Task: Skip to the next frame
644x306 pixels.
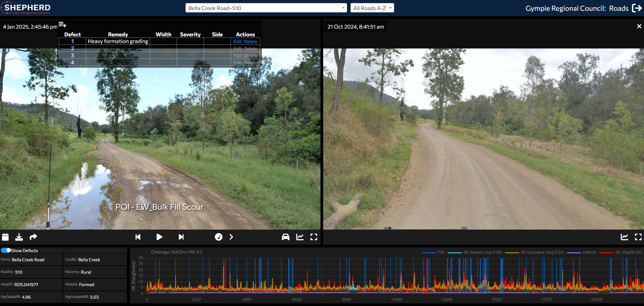Action: [181, 237]
